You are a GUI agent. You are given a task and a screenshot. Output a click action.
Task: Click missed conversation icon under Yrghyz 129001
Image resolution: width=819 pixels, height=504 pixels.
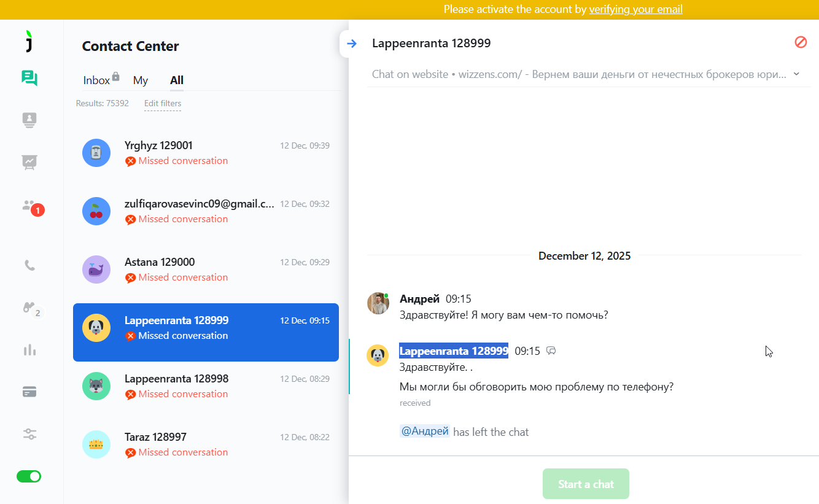coord(130,161)
